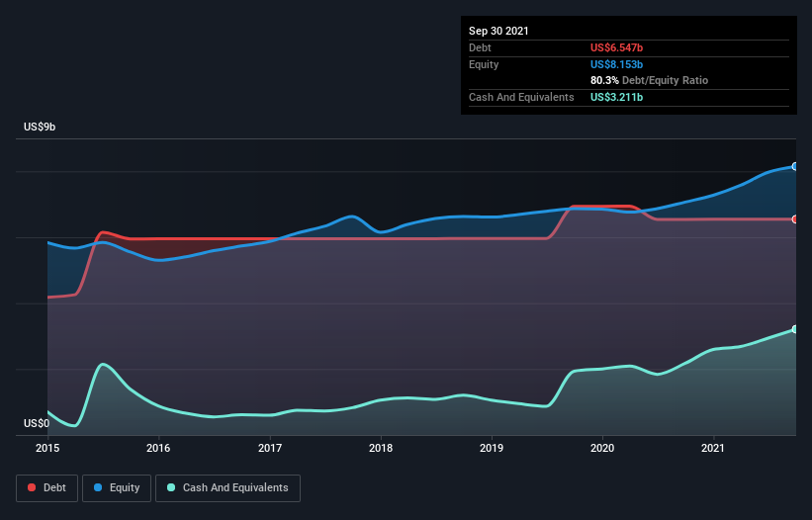This screenshot has width=812, height=520.
Task: Select the 2016 x-axis label
Action: (x=158, y=448)
